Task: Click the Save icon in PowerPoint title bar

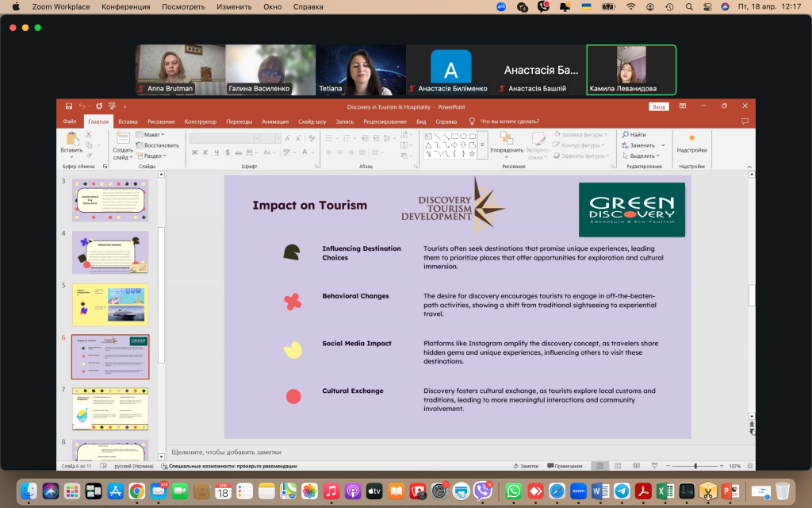Action: 70,106
